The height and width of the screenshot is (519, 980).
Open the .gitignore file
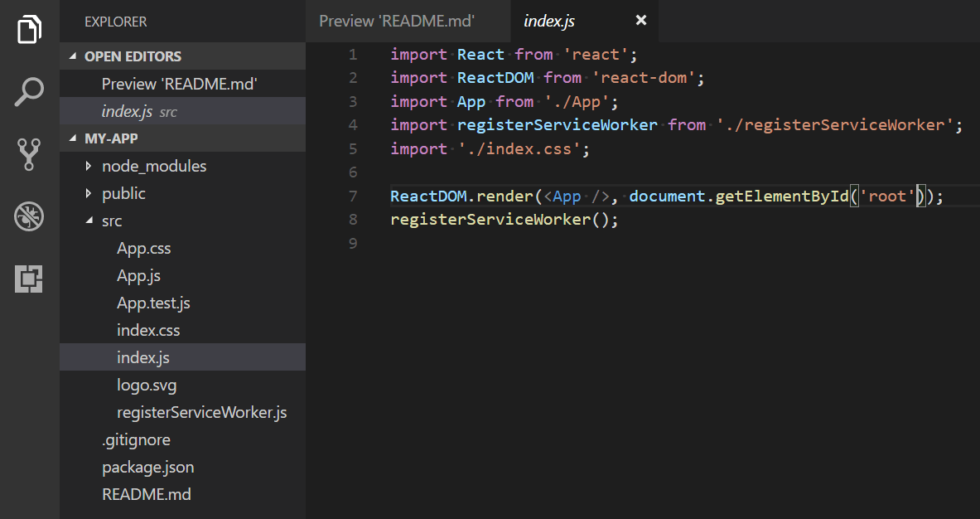pos(137,439)
